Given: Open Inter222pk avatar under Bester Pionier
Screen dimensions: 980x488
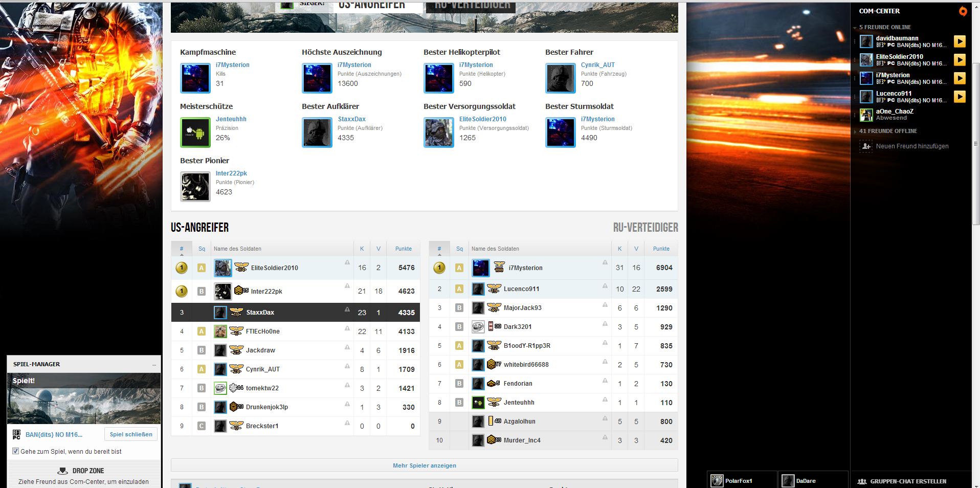Looking at the screenshot, I should pos(195,187).
